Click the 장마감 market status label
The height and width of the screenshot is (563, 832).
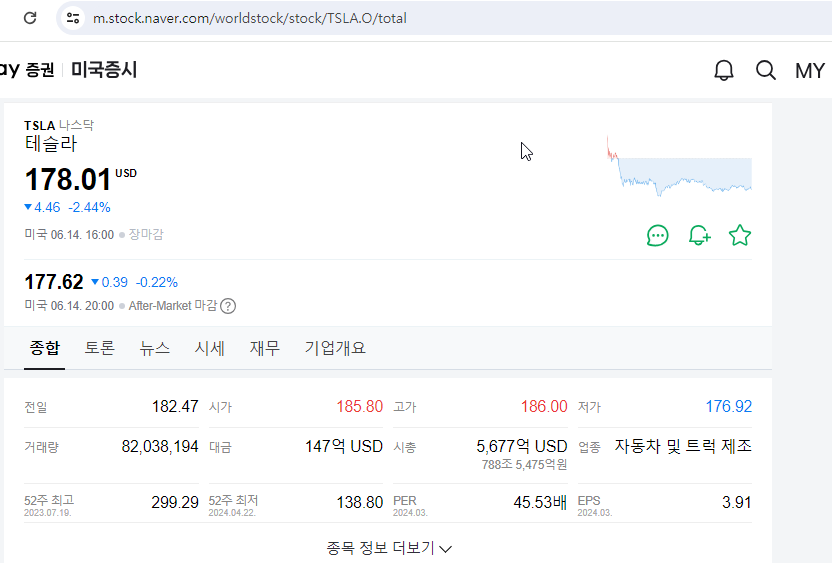[146, 235]
